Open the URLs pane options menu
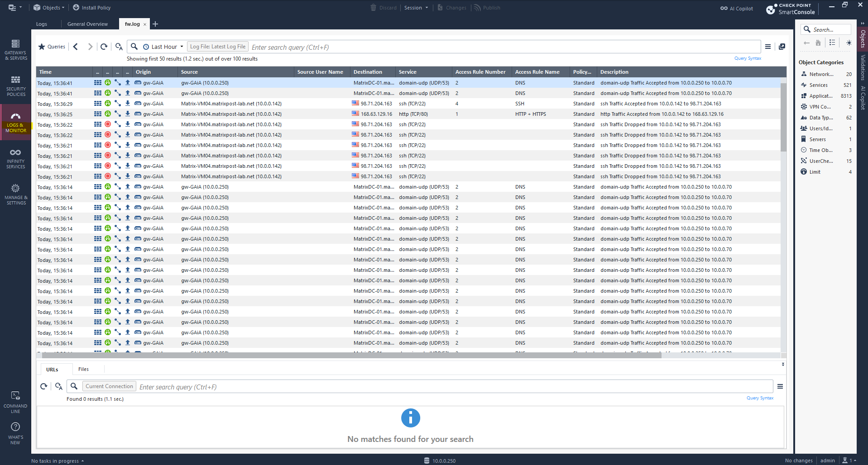This screenshot has width=868, height=465. click(780, 386)
